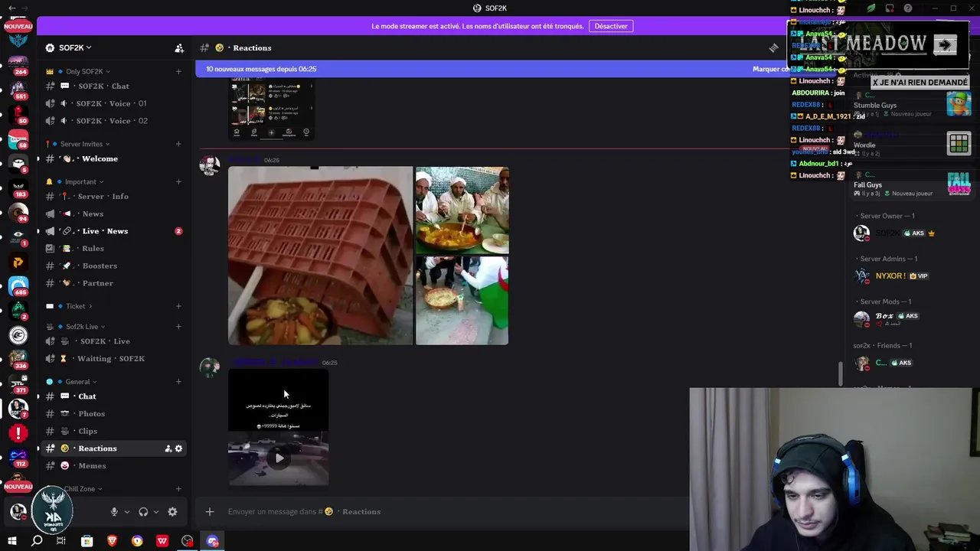Open the server with 685 notifications badge

click(x=18, y=286)
